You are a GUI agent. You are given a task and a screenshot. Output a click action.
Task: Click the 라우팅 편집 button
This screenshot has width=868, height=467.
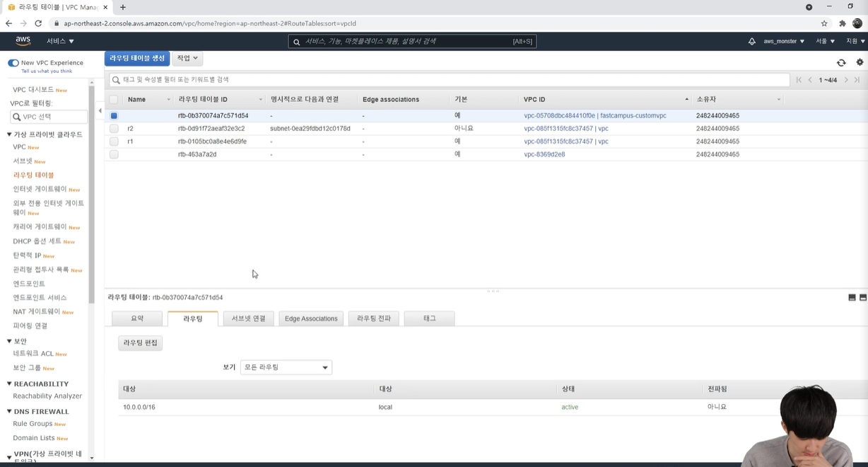click(141, 343)
